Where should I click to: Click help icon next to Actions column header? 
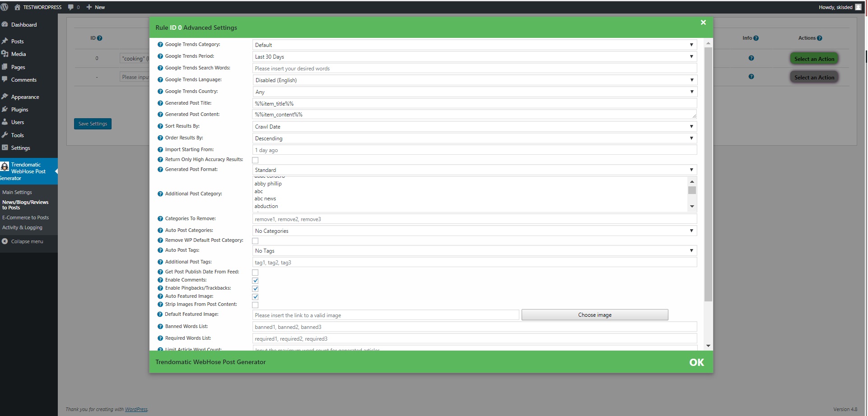click(820, 38)
